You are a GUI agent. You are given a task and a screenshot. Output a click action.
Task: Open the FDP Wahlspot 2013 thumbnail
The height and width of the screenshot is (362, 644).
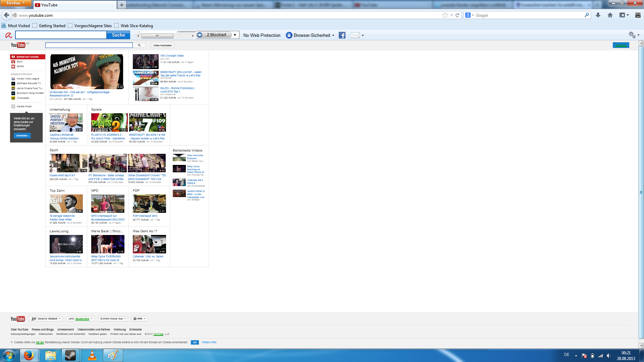[x=149, y=203]
